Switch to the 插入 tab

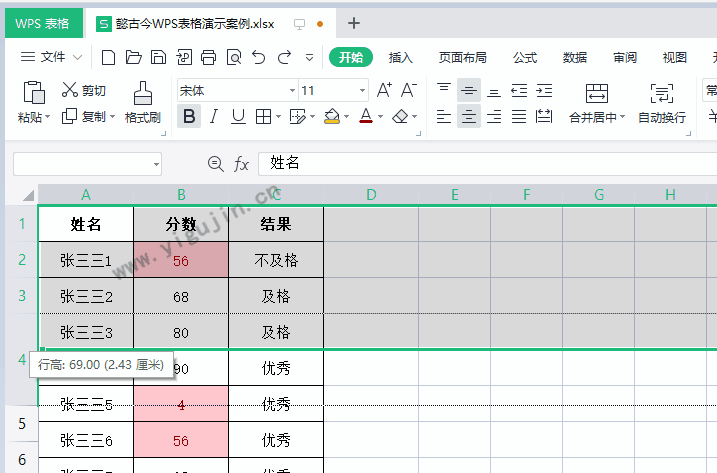pos(401,58)
